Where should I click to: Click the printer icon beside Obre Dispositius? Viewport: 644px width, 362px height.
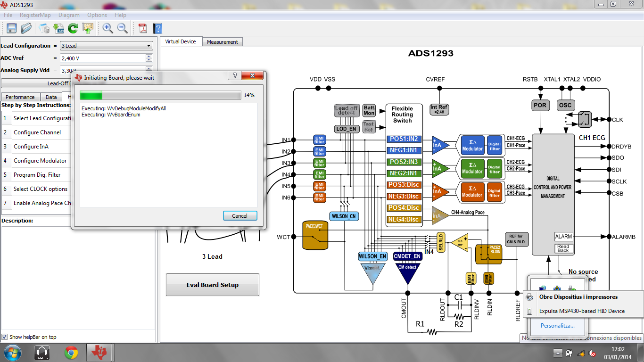[530, 297]
